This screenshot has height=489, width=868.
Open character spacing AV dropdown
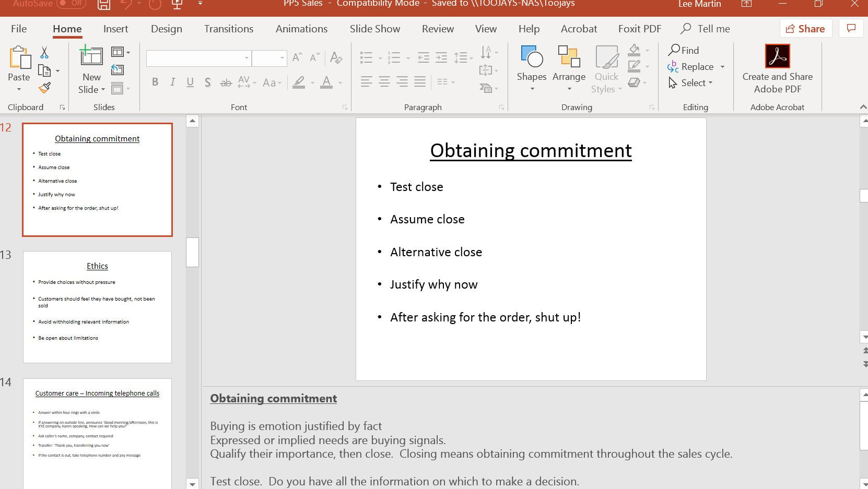point(247,82)
